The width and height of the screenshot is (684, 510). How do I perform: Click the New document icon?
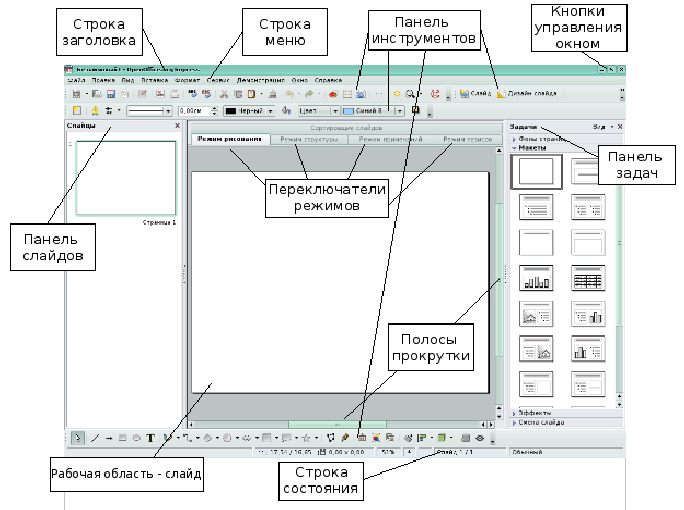pyautogui.click(x=77, y=94)
